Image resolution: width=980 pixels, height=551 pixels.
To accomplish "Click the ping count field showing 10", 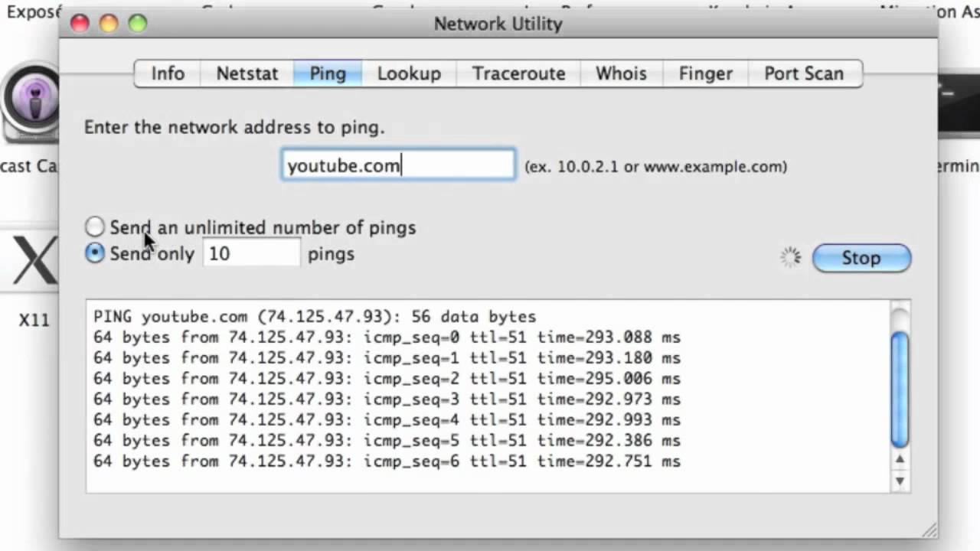I will pyautogui.click(x=252, y=253).
